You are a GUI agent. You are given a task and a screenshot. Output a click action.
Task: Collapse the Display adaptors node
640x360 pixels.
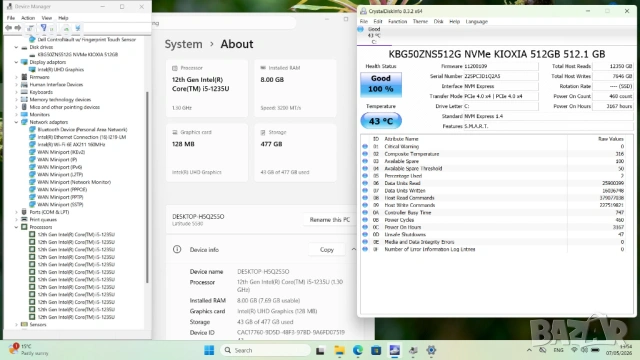[16, 62]
